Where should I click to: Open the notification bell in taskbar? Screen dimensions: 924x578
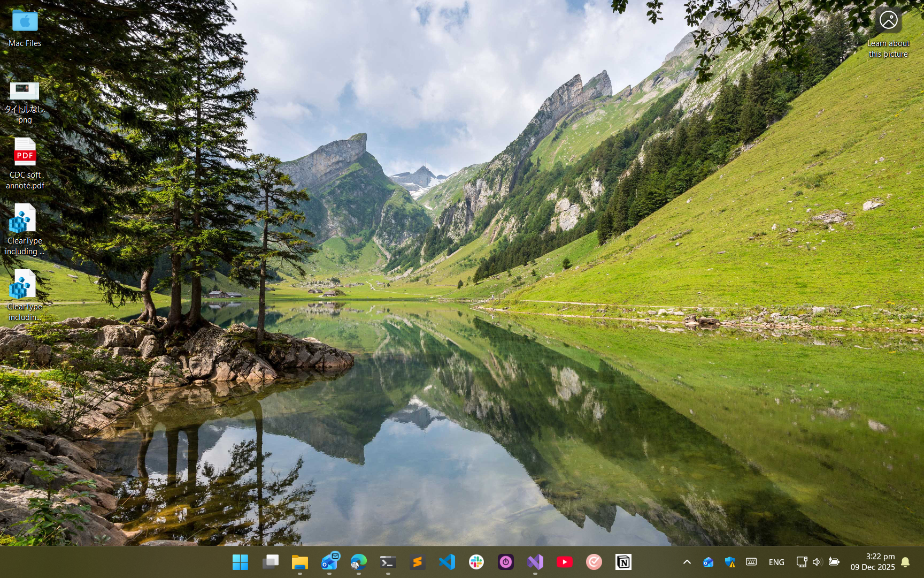pyautogui.click(x=905, y=562)
